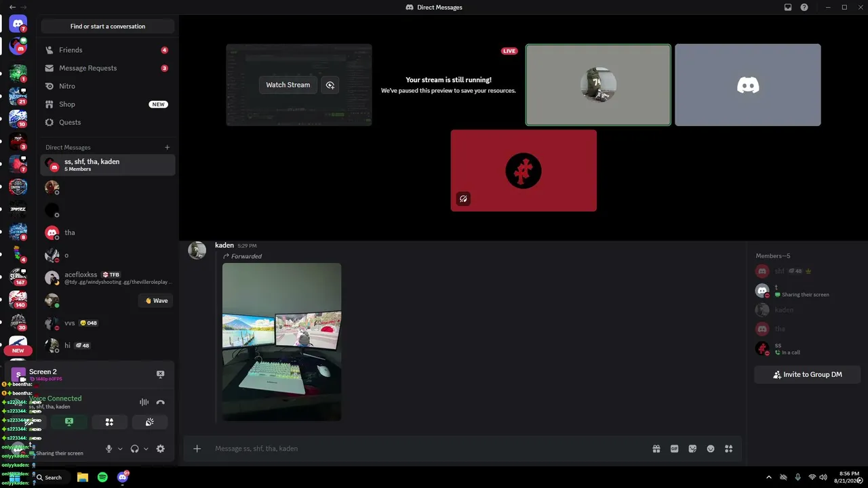Expand input device options dropdown
Image resolution: width=868 pixels, height=488 pixels.
pos(120,449)
